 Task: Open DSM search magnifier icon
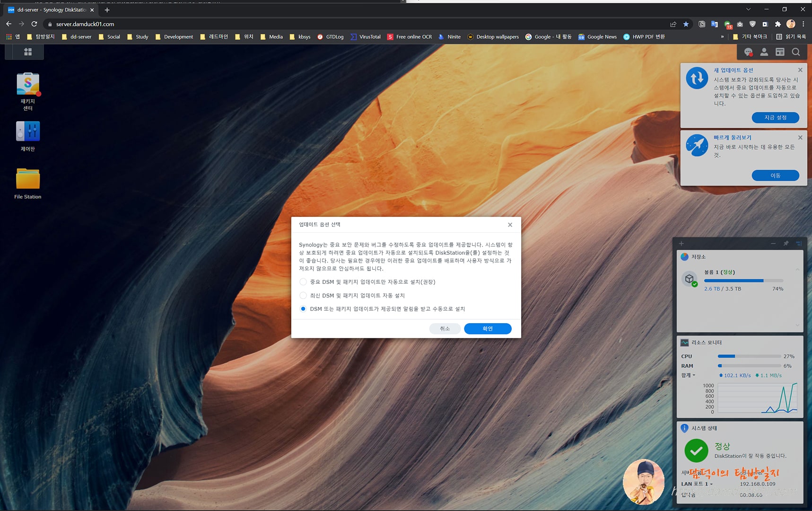[x=796, y=52]
